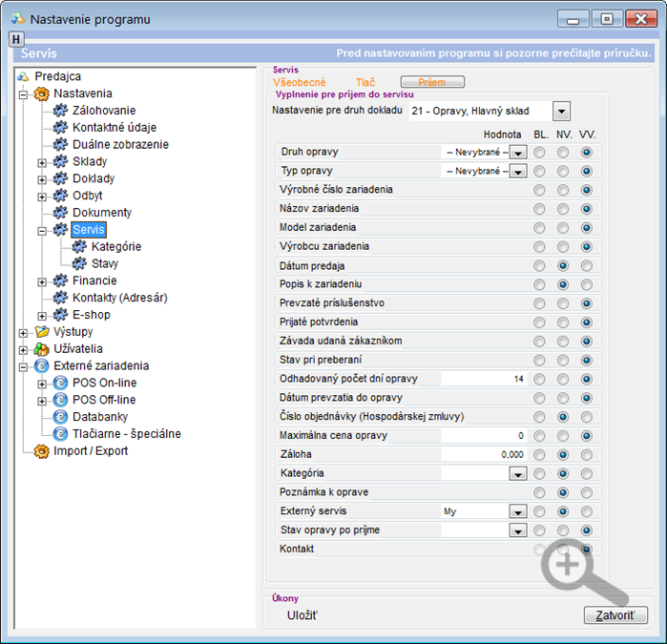Click the Sklady gear icon
This screenshot has width=667, height=644.
click(60, 161)
